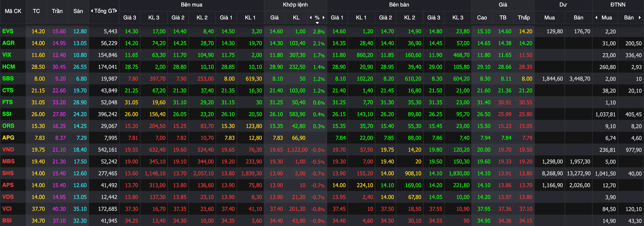Click left arrow before ĐTNN Mua header
The image size is (644, 226).
tap(597, 17)
